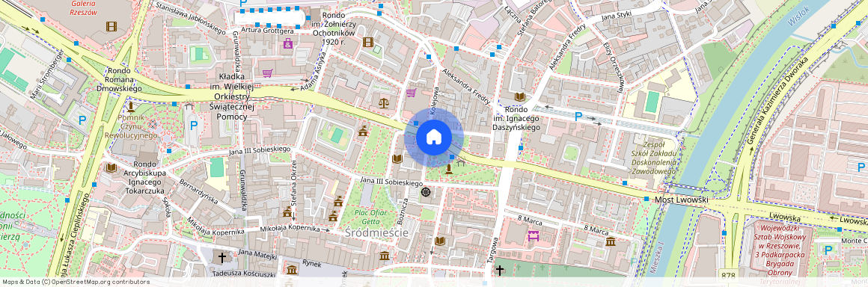The height and width of the screenshot is (287, 868).
Task: Click the Sokoła street label
Action: point(167,207)
